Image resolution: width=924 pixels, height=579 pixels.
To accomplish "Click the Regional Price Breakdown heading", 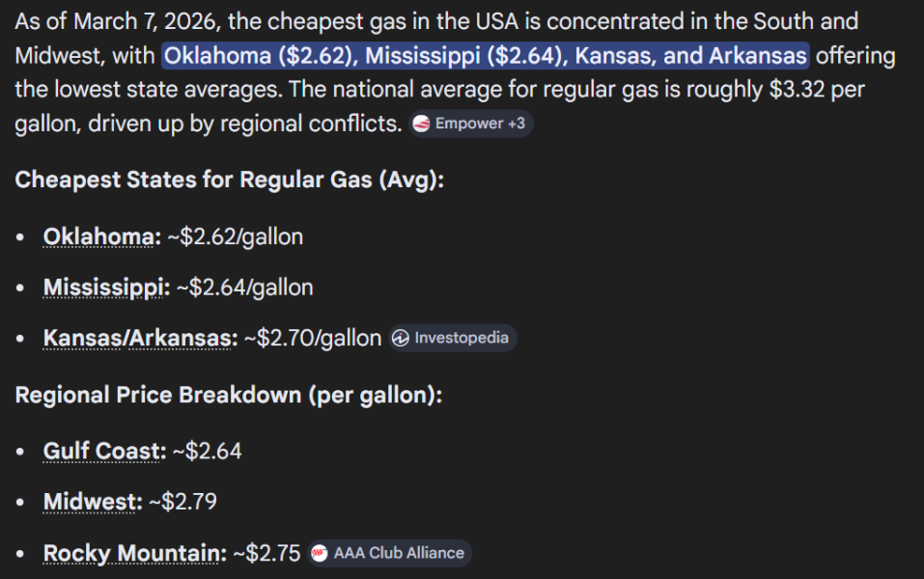I will (x=228, y=395).
